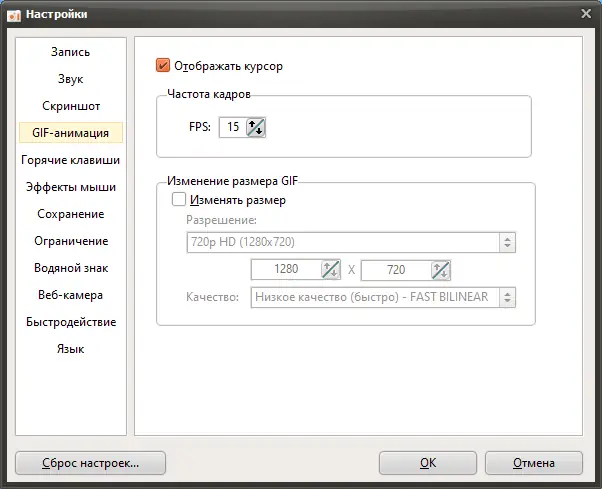602x489 pixels.
Task: Select the Скриншот settings section
Action: click(70, 105)
